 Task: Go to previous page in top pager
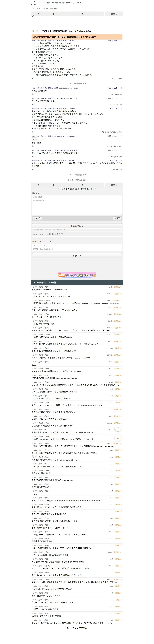pyautogui.click(x=53, y=14)
